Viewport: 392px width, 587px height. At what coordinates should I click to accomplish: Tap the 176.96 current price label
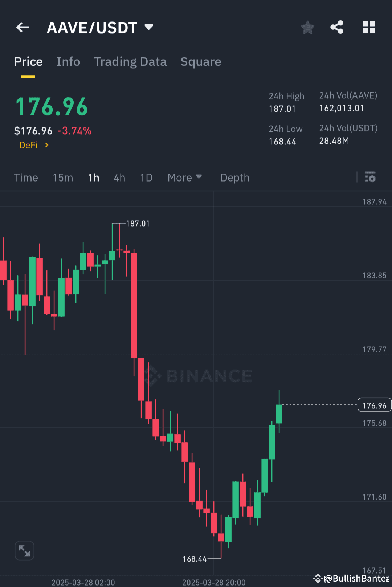[x=374, y=405]
